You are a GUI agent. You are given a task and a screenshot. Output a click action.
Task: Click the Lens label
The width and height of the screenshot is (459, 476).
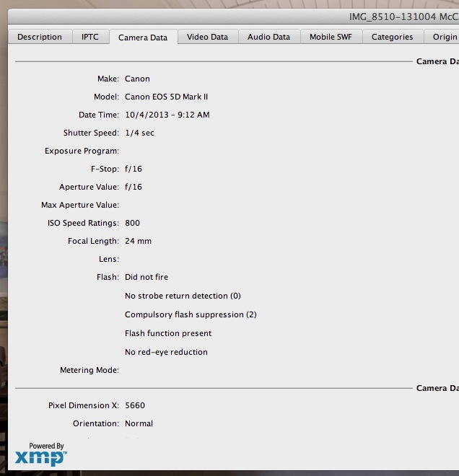(109, 259)
